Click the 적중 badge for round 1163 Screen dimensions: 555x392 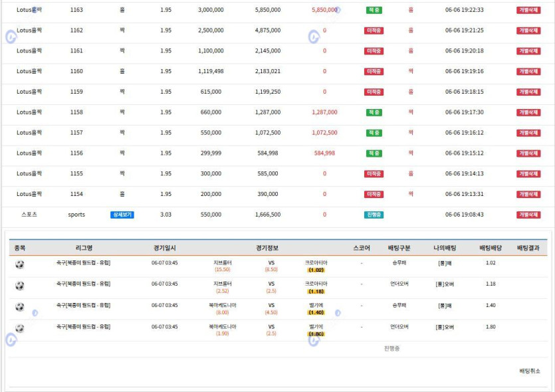(x=374, y=10)
